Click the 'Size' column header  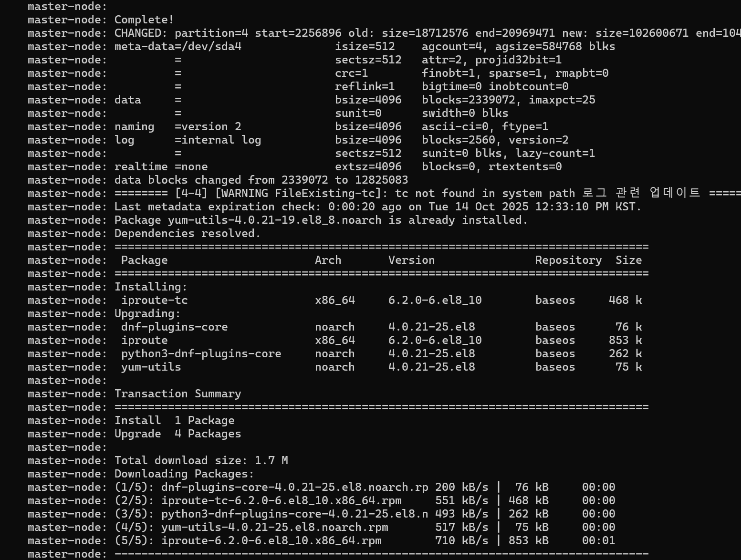628,260
